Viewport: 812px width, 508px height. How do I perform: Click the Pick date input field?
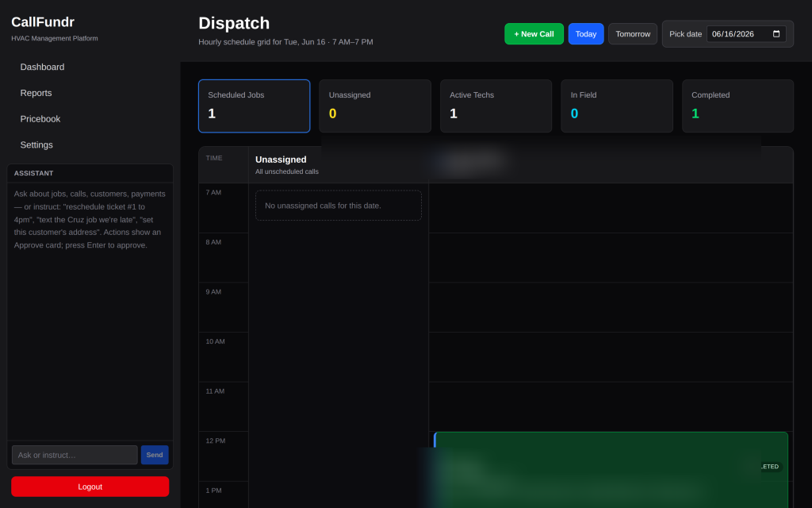tap(746, 33)
